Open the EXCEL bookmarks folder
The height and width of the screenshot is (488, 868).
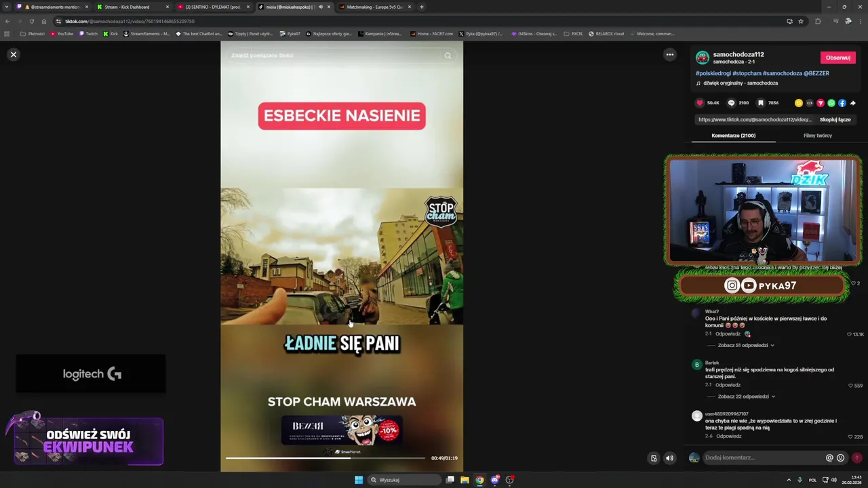(x=573, y=33)
